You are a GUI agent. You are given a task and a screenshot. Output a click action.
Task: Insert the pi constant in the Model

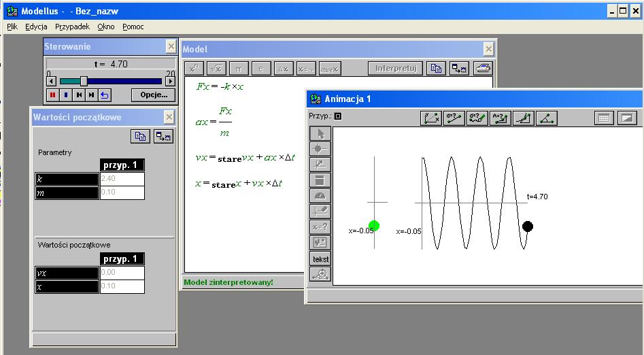[x=239, y=69]
